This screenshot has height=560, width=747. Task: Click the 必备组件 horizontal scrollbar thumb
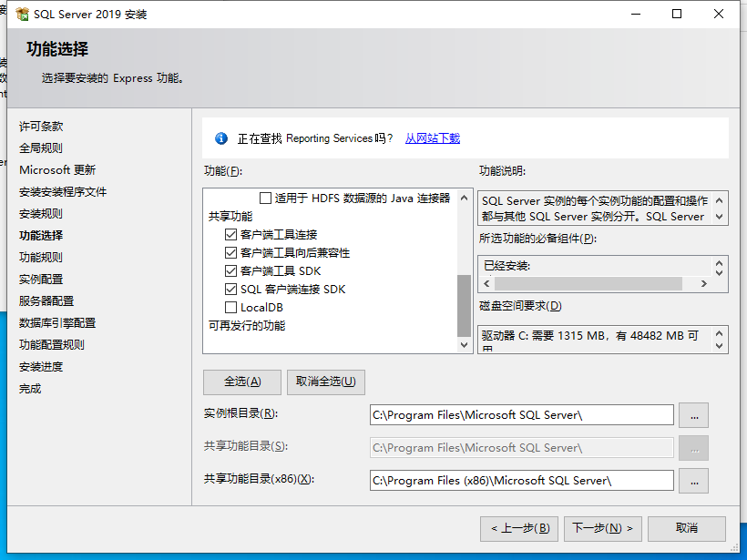point(588,284)
